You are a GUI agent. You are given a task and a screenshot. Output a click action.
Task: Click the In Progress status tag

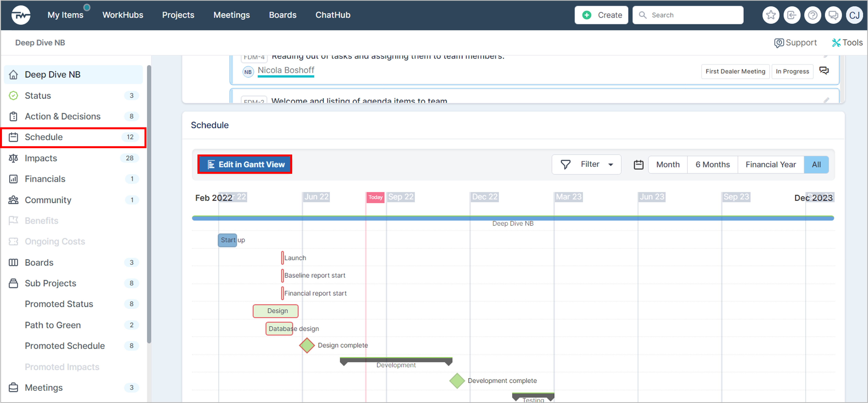click(792, 72)
